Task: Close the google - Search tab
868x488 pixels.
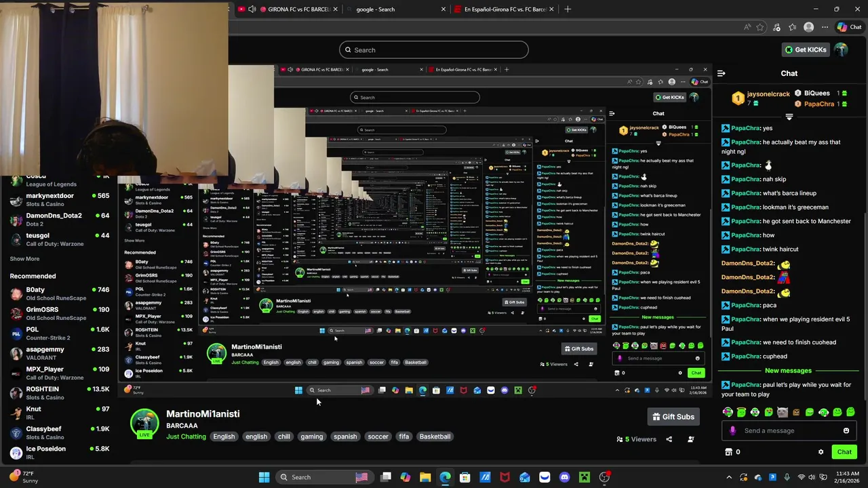Action: [x=443, y=9]
